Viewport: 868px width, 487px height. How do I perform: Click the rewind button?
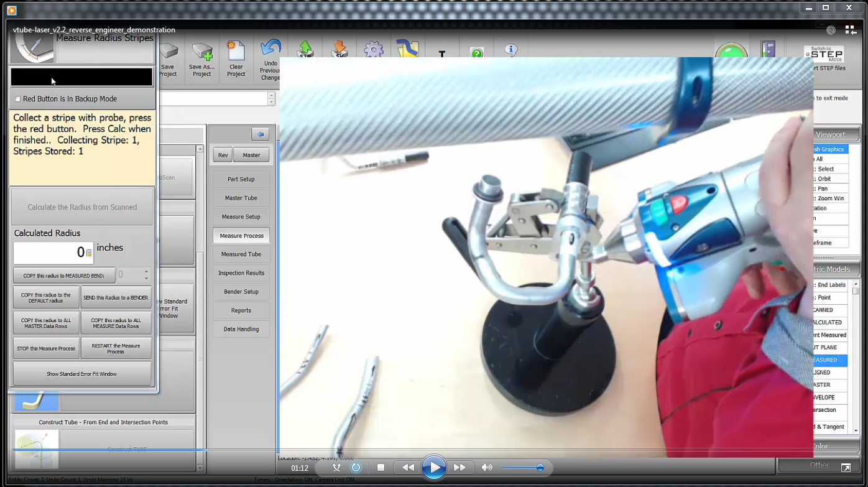pos(408,468)
